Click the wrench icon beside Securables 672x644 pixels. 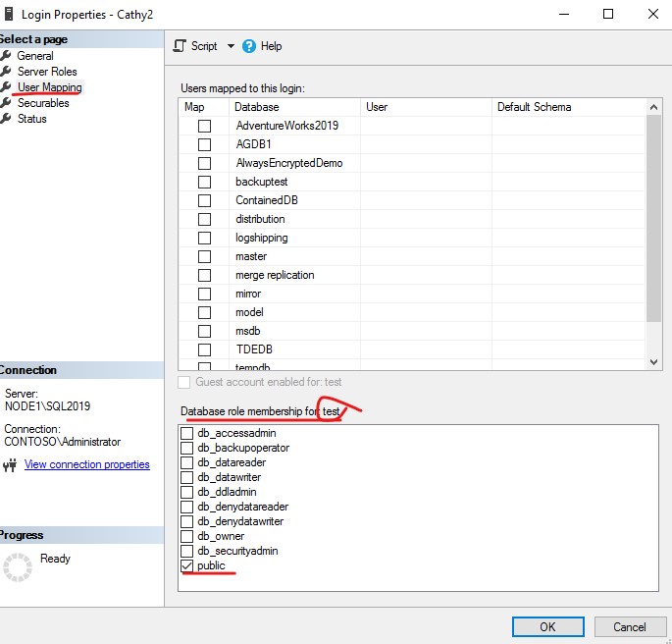point(6,103)
